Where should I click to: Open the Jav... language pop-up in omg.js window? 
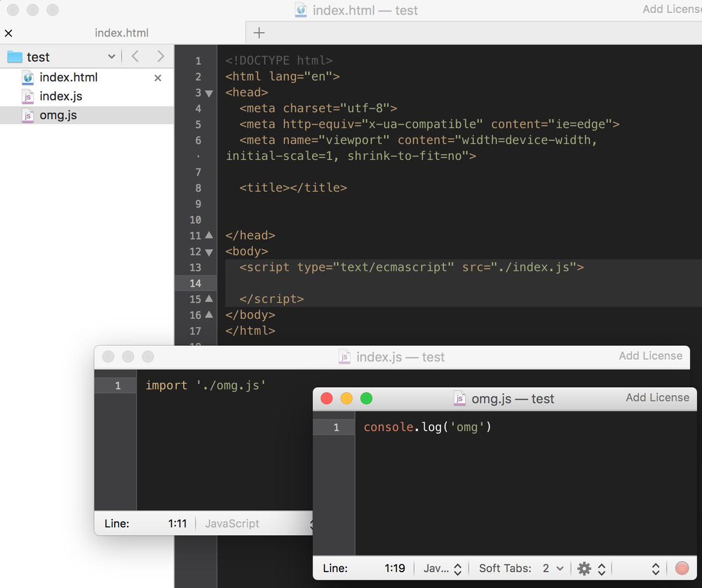click(443, 568)
